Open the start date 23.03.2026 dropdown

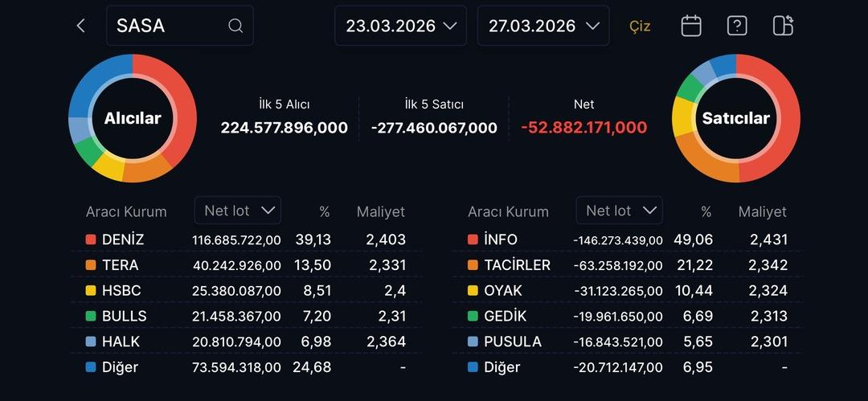pos(401,26)
